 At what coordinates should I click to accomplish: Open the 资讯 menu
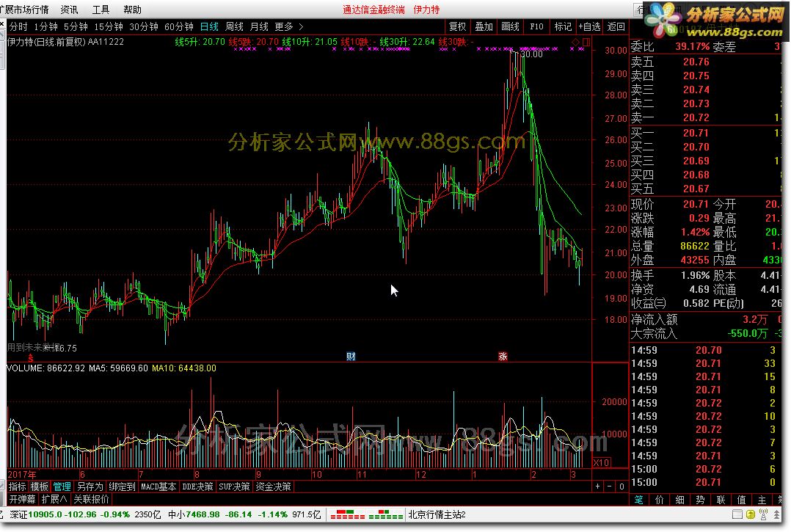69,10
